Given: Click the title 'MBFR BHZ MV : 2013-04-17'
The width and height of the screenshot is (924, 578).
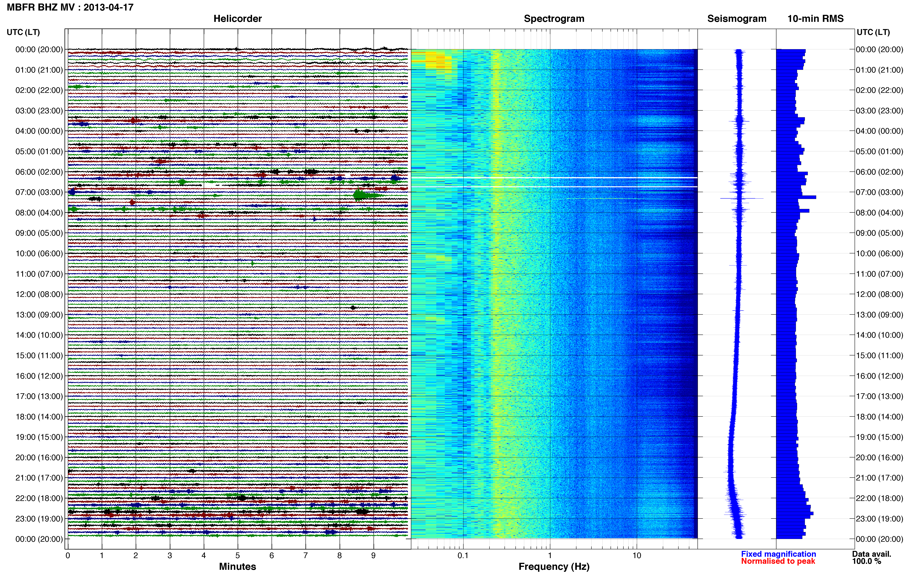Looking at the screenshot, I should click(x=70, y=7).
